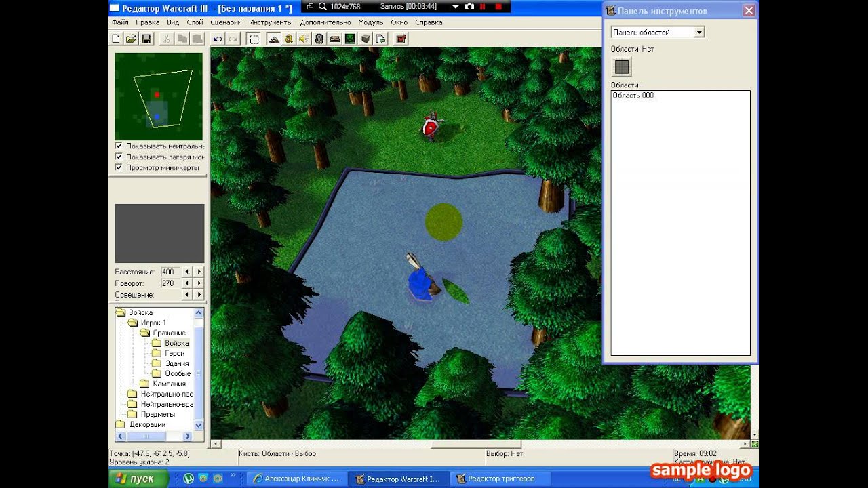Select the Сражение folder in the tree
The image size is (868, 488).
(x=169, y=333)
